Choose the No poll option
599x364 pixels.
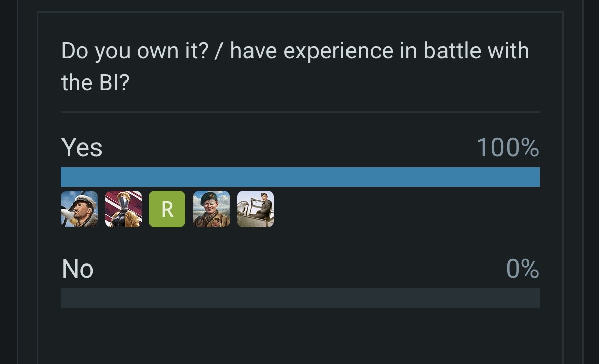(78, 269)
